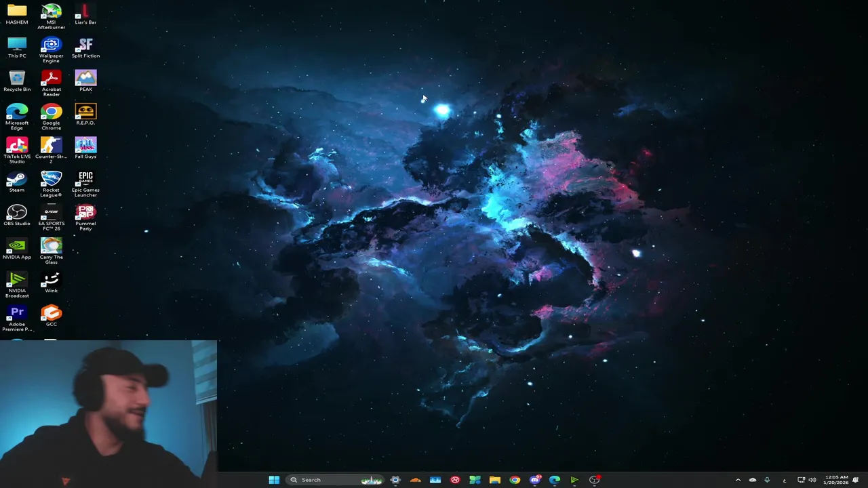Image resolution: width=868 pixels, height=488 pixels.
Task: Select Carry The Glass game icon
Action: point(51,251)
